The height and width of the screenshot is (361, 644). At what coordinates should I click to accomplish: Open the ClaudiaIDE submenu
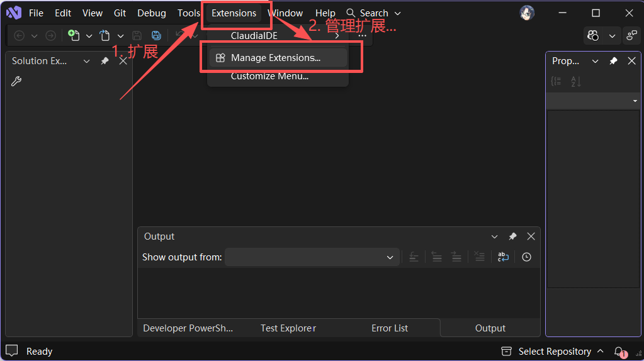278,36
